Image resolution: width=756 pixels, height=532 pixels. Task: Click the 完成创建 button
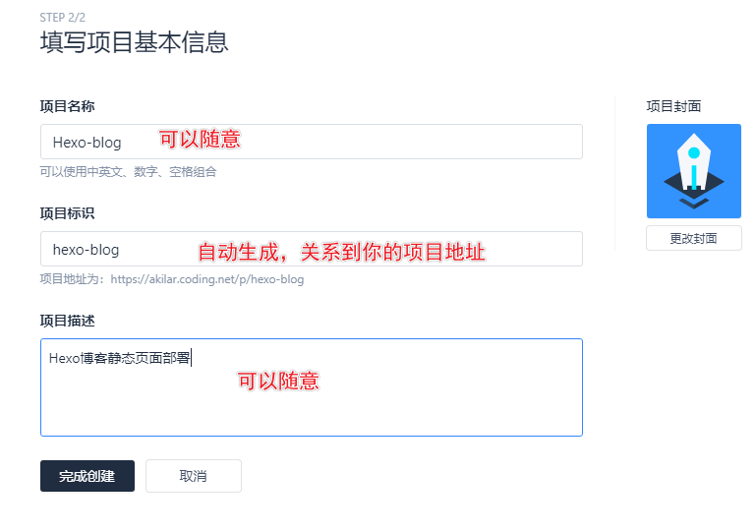tap(87, 476)
